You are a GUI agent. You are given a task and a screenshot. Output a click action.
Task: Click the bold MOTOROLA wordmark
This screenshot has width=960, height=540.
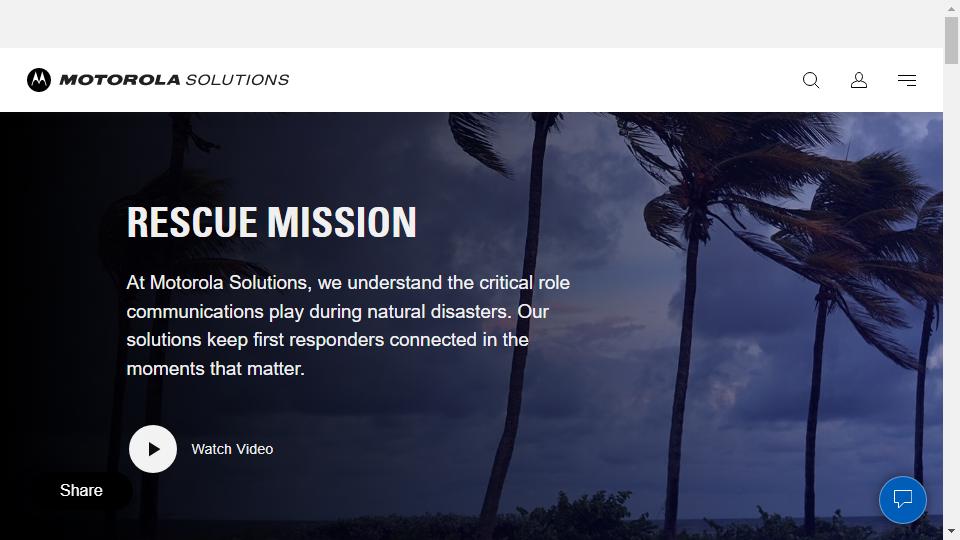pyautogui.click(x=119, y=80)
